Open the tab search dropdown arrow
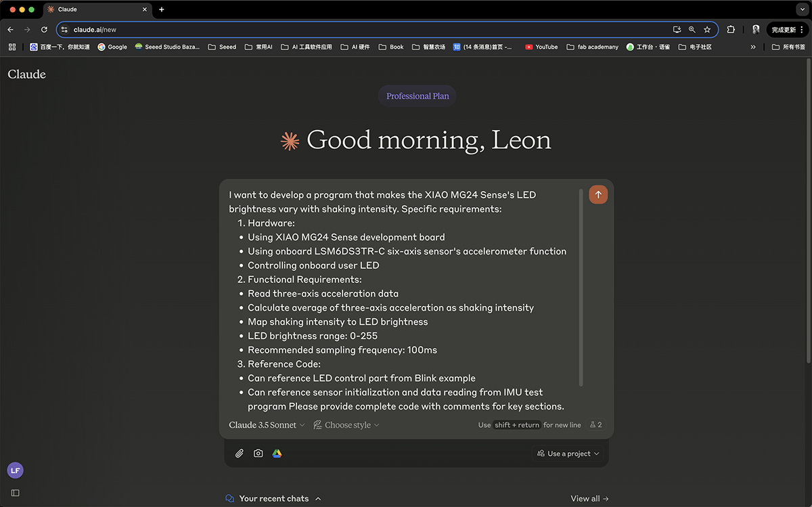 tap(802, 9)
